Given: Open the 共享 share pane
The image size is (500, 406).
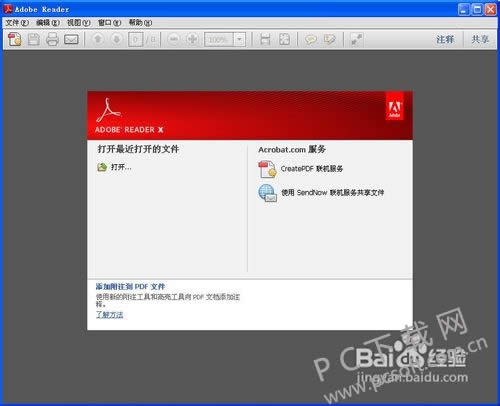Looking at the screenshot, I should (480, 39).
